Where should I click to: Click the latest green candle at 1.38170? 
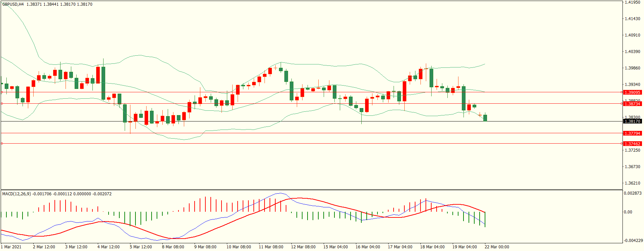(x=485, y=118)
